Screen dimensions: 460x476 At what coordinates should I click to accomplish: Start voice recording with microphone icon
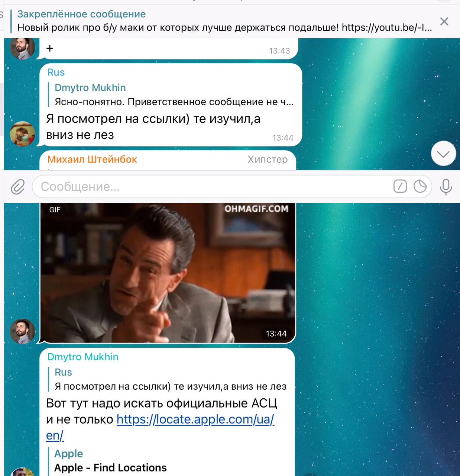point(446,187)
